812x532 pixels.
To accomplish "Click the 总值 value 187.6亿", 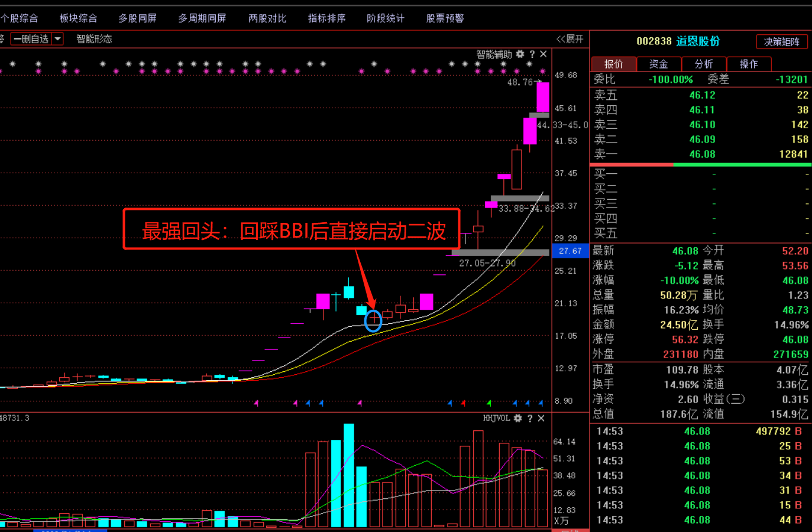I will [x=679, y=414].
